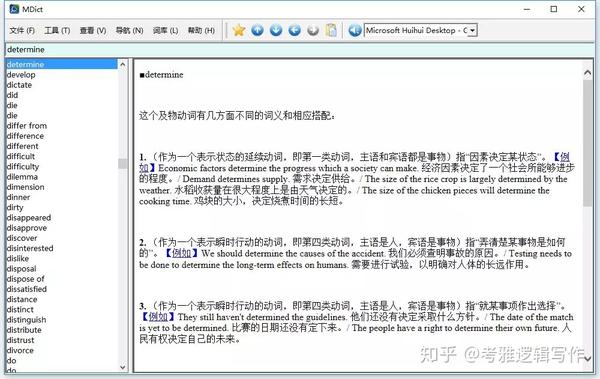Select distinct in the word list
The width and height of the screenshot is (600, 379).
coord(20,309)
